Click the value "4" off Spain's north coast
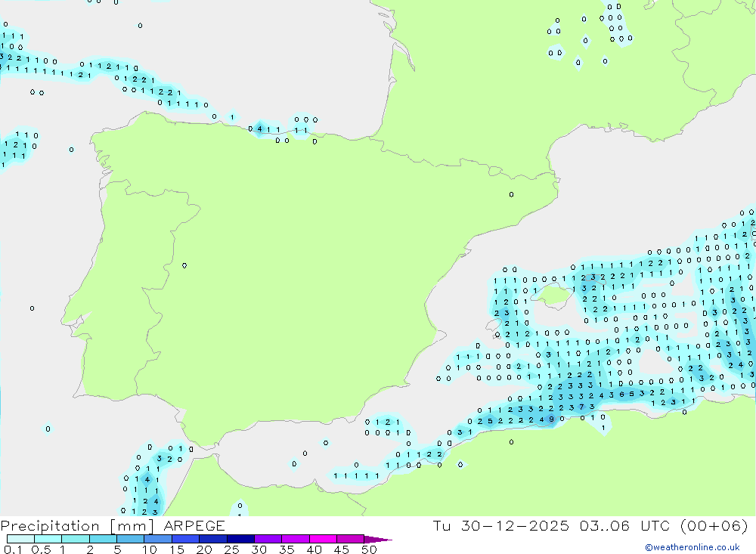The image size is (756, 554). point(260,128)
